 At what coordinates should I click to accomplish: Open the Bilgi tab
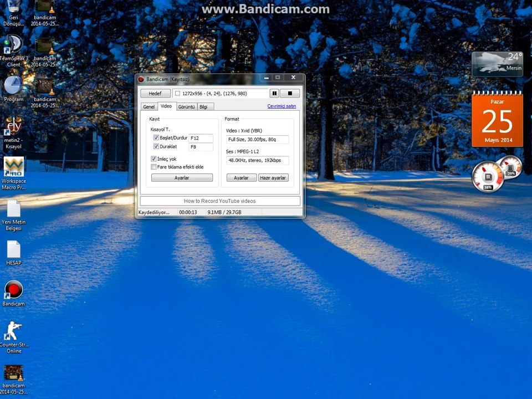coord(204,107)
